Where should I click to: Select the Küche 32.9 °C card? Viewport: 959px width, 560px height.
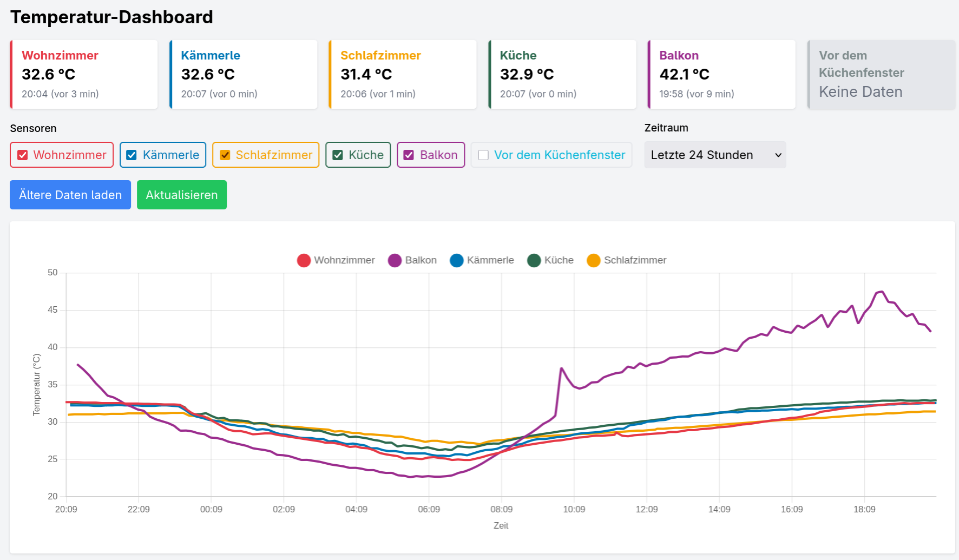click(562, 74)
